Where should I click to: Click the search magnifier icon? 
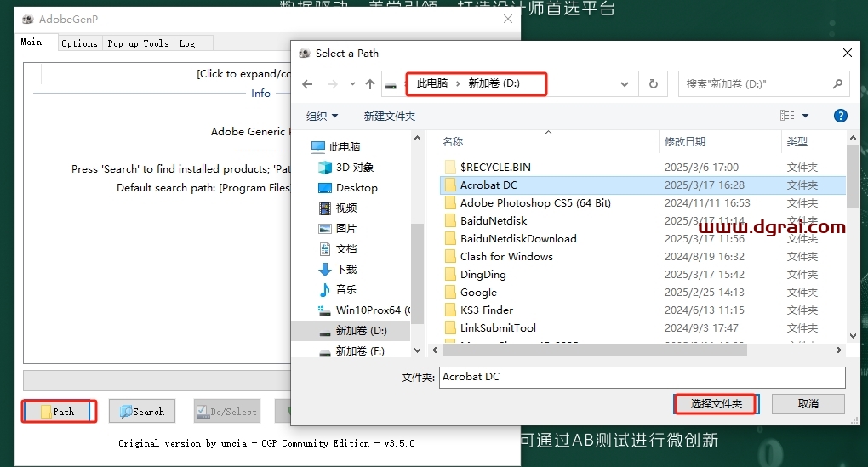point(837,83)
